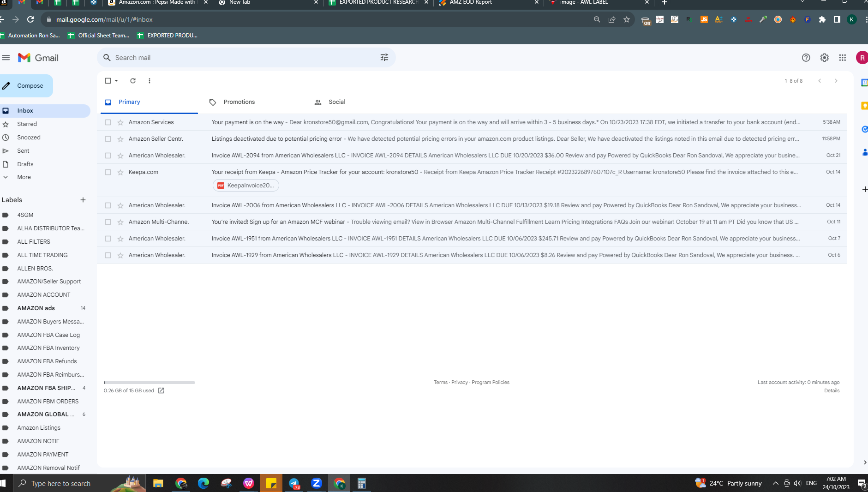Viewport: 868px width, 492px height.
Task: Open the Gmail main menu hamburger icon
Action: (x=6, y=58)
